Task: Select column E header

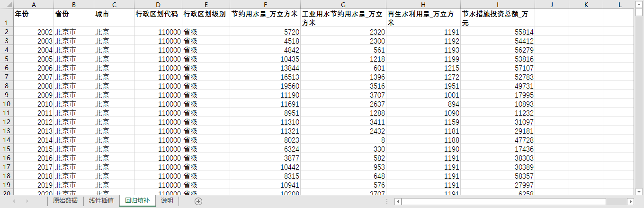Action: coord(206,4)
